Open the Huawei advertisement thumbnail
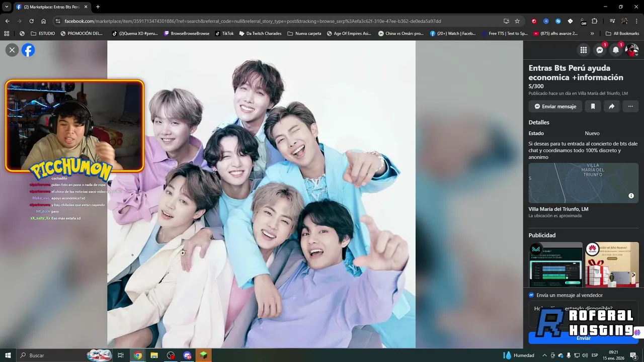This screenshot has width=644, height=362. tap(612, 264)
